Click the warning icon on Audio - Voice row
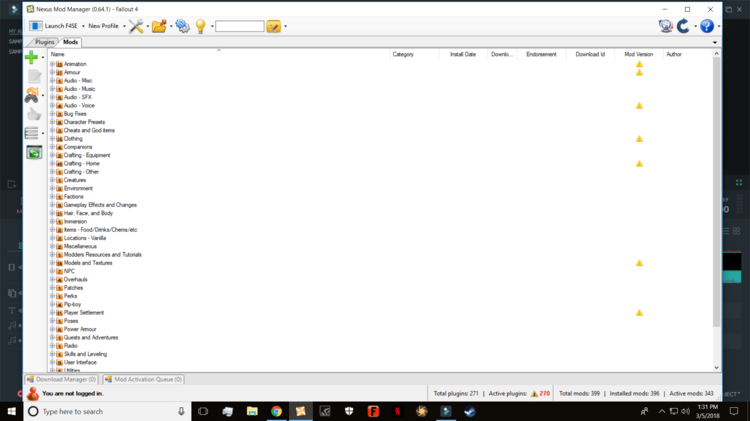 [x=639, y=106]
